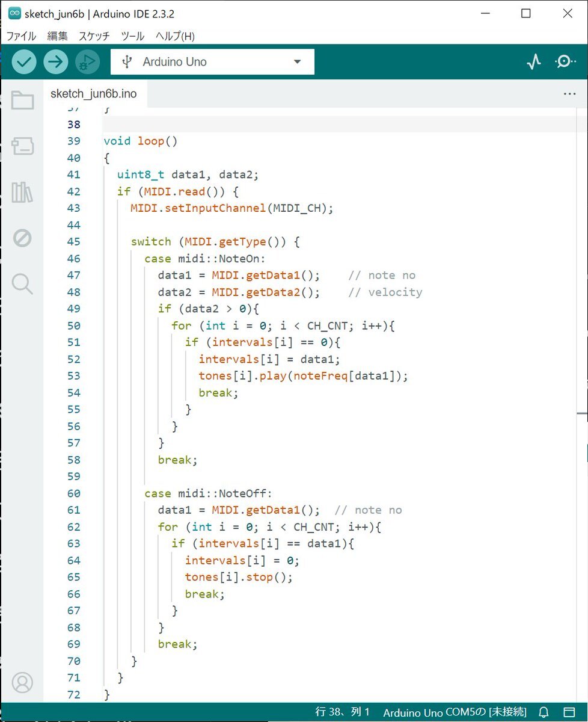
Task: Click the Arduino IDE logo in title bar
Action: coord(14,13)
